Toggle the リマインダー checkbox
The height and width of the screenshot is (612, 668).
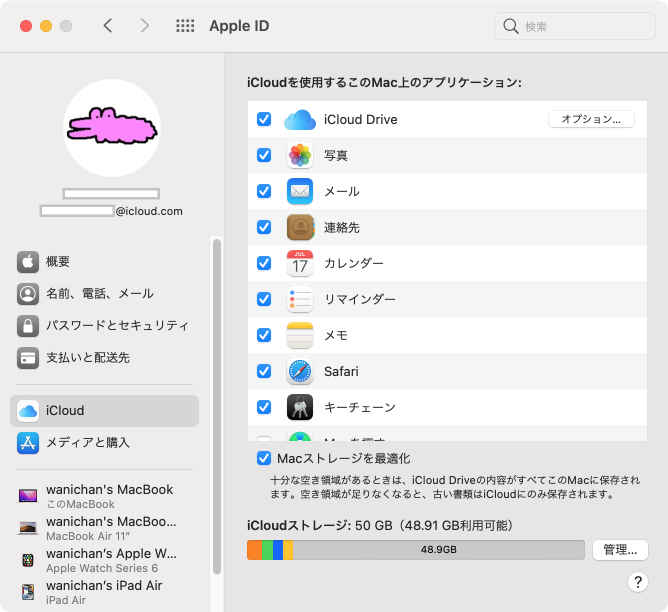(264, 299)
